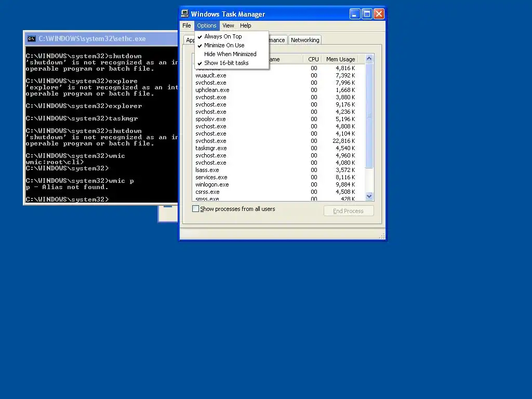Click the Task Manager resize grip
Viewport: 532px width, 399px height.
point(382,236)
